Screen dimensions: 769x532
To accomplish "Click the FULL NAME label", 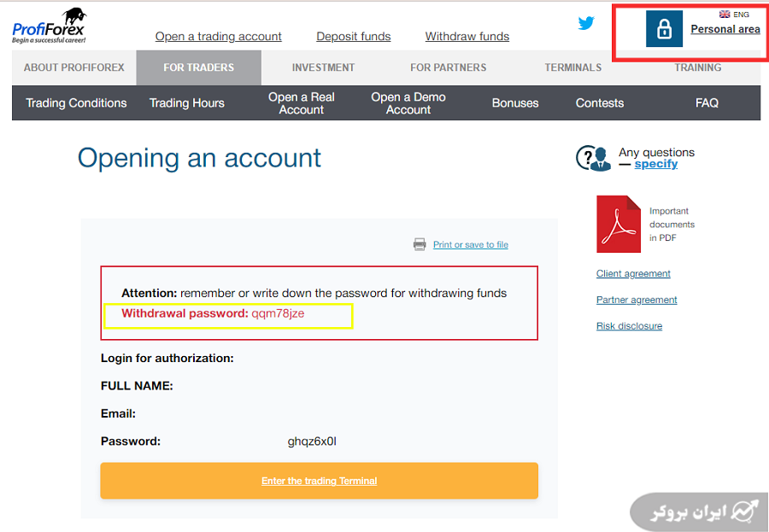I will point(137,386).
